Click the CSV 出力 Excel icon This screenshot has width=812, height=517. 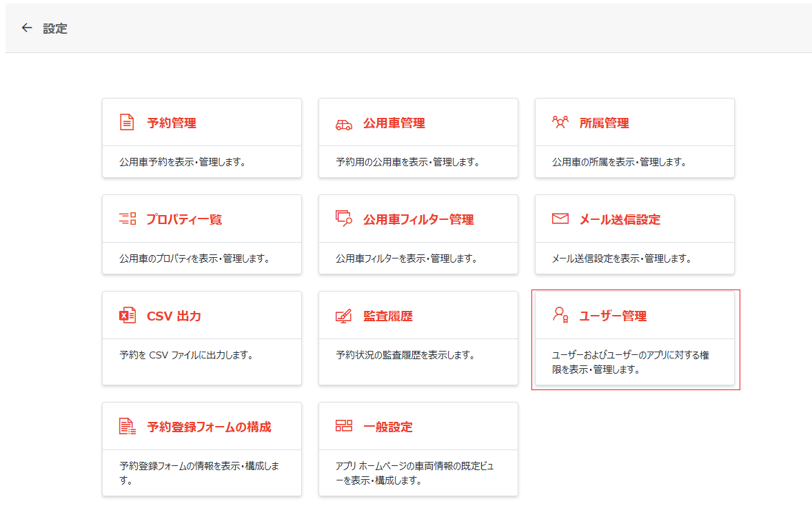[x=128, y=315]
